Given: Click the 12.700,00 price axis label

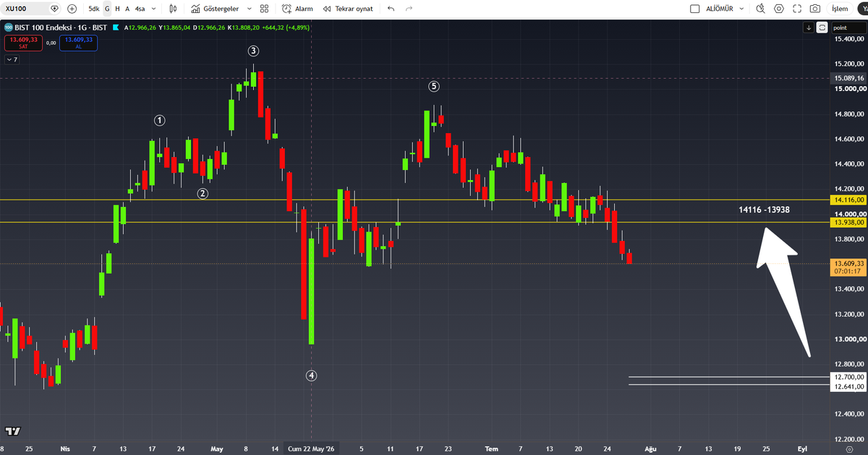Looking at the screenshot, I should tap(849, 377).
